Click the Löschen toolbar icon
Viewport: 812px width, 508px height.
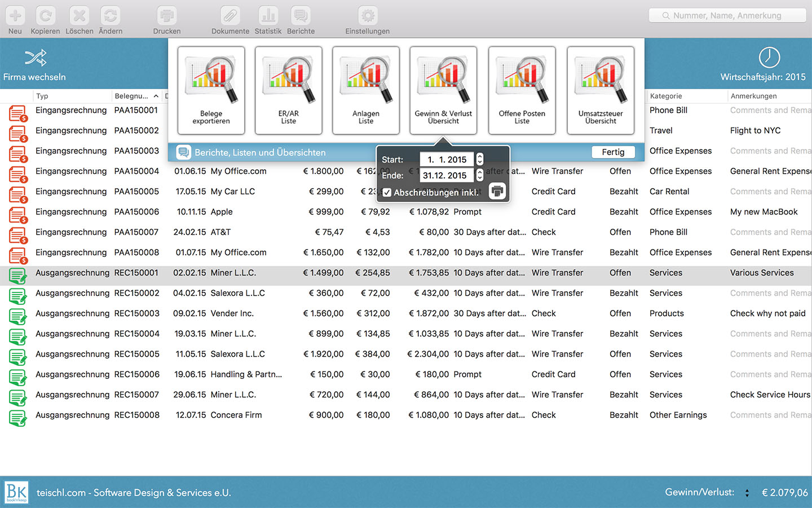pyautogui.click(x=80, y=15)
